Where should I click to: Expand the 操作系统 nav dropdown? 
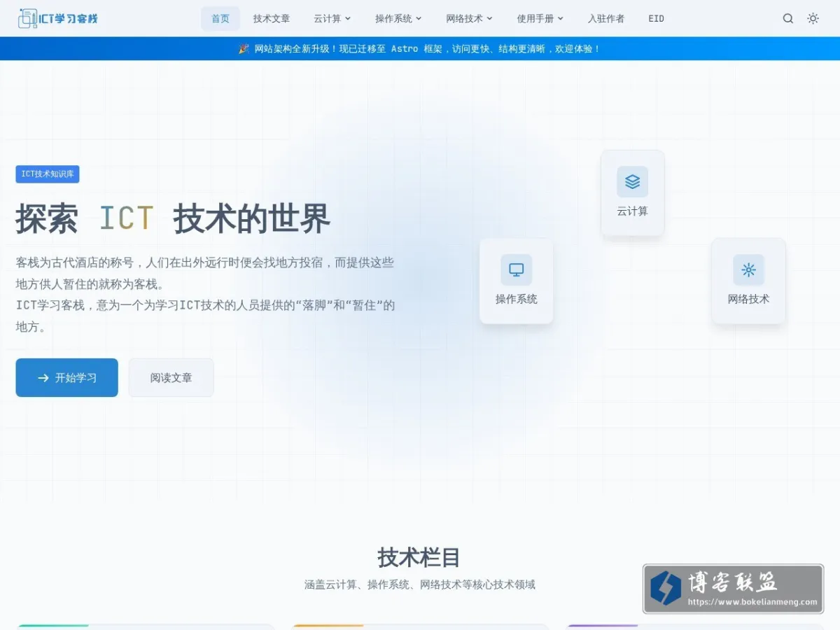(398, 19)
